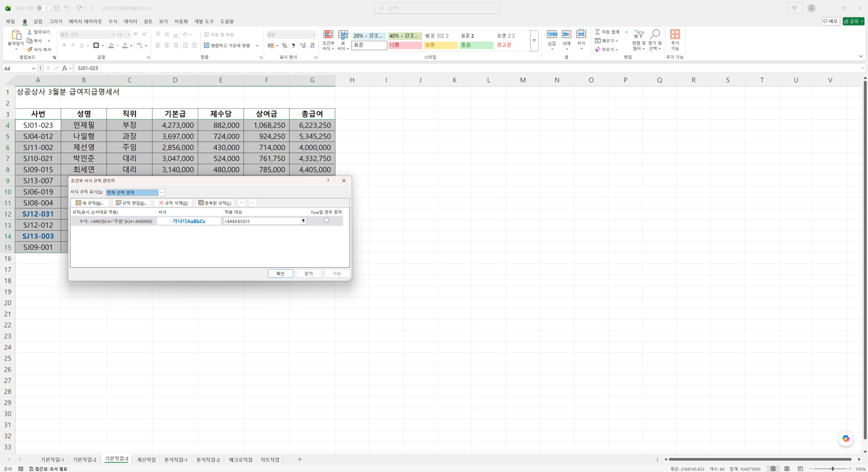
Task: Click the 공유 (Share) button
Action: [854, 21]
